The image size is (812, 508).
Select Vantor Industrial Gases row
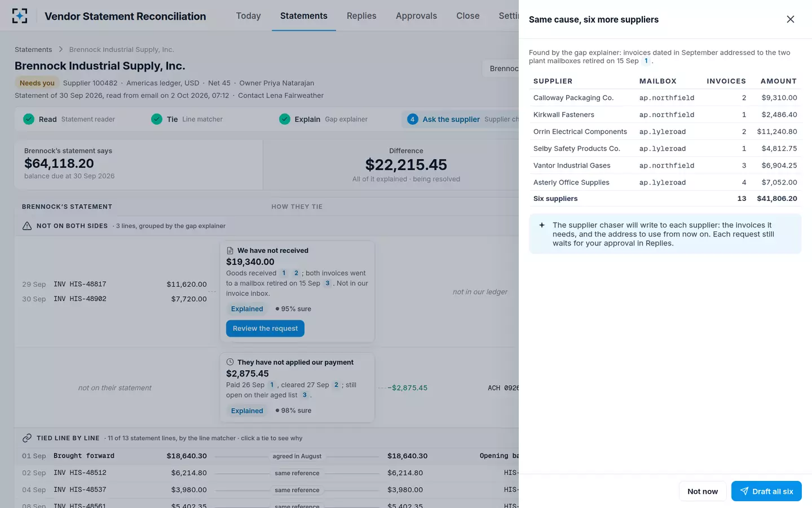pyautogui.click(x=665, y=165)
